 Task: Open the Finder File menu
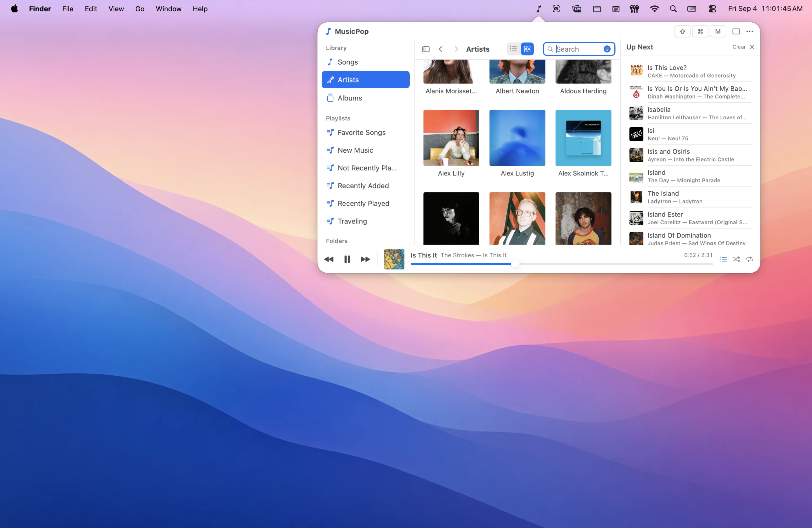point(68,9)
